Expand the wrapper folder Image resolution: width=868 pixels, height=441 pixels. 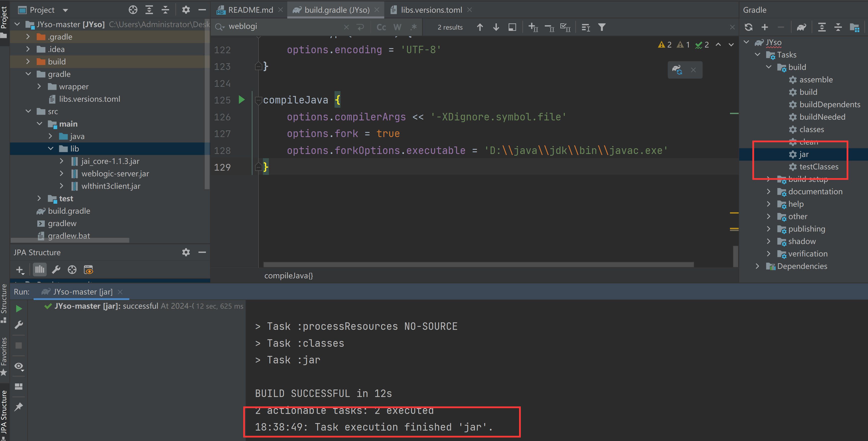pyautogui.click(x=39, y=87)
